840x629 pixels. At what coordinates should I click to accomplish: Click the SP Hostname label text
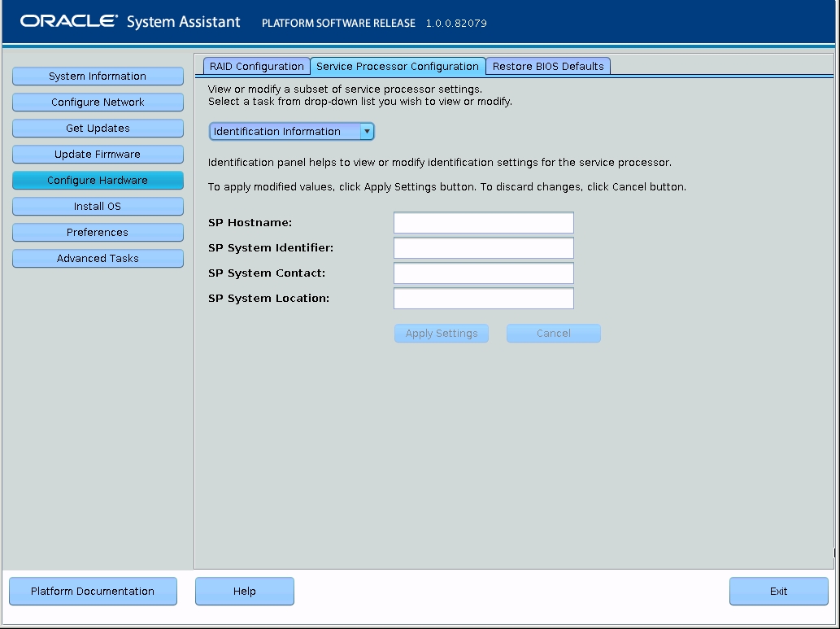pos(250,222)
